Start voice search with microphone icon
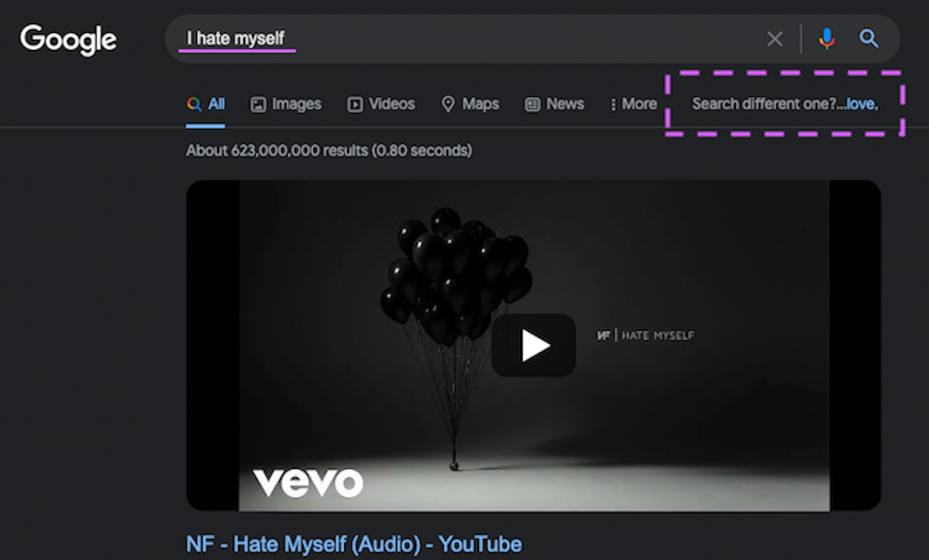The image size is (929, 560). 827,39
